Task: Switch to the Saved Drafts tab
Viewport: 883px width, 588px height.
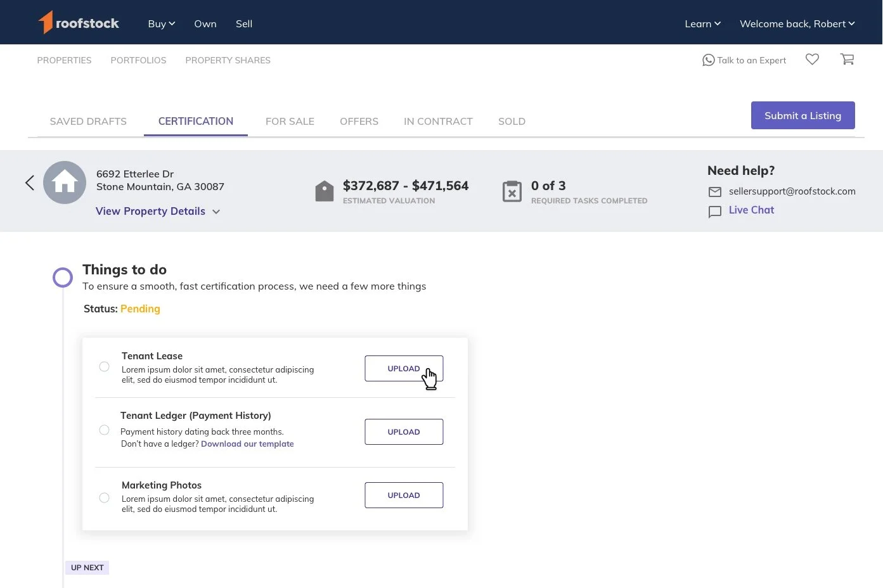Action: 88,121
